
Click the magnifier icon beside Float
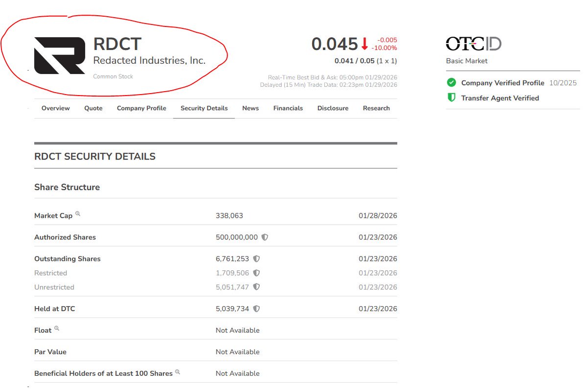coord(57,329)
